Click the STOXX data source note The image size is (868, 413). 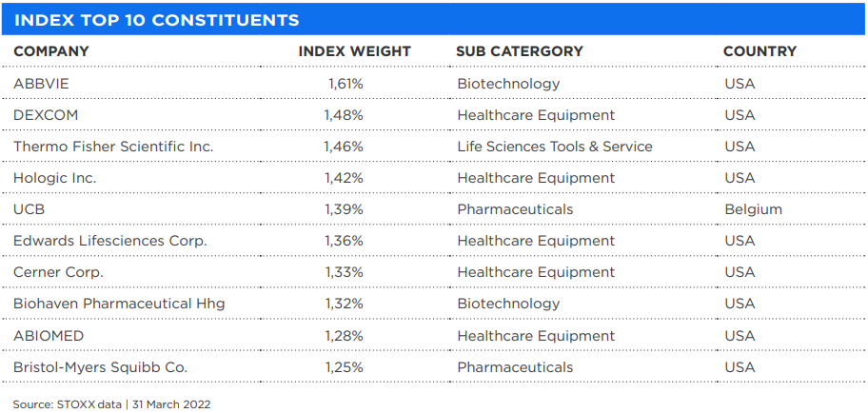click(x=111, y=404)
